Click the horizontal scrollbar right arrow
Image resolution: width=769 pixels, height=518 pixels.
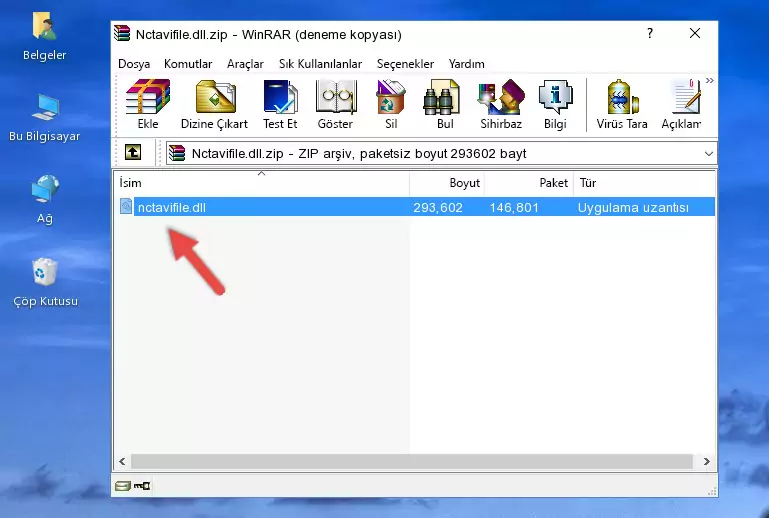point(706,461)
